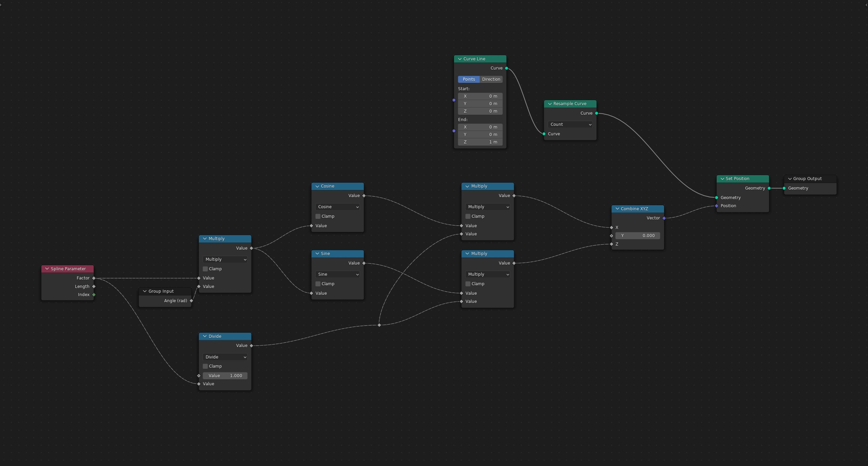
Task: Click the Group Output node icon
Action: pyautogui.click(x=791, y=178)
